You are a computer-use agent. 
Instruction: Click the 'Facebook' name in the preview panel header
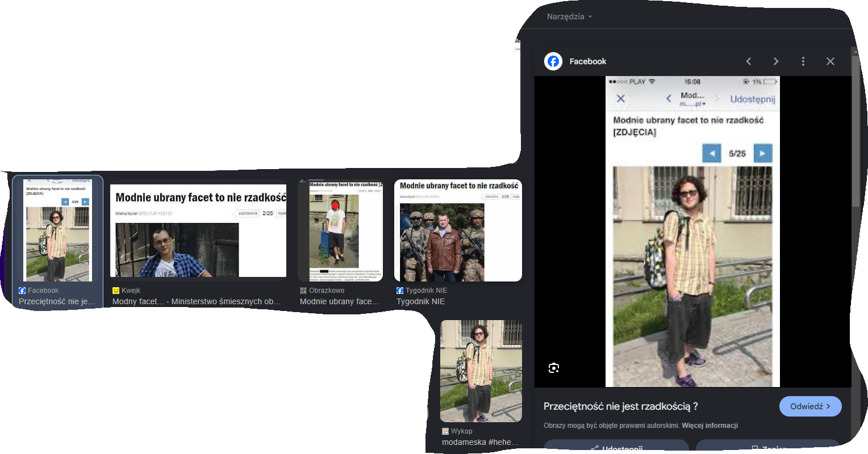(588, 61)
